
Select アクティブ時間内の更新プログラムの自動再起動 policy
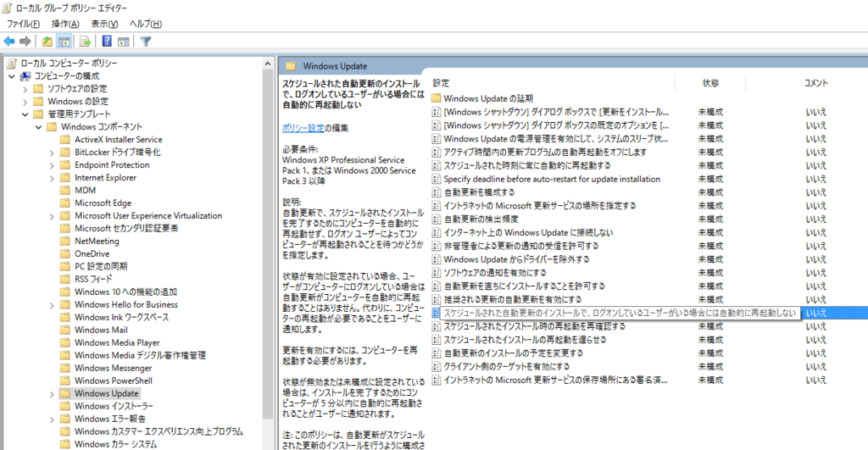point(545,153)
